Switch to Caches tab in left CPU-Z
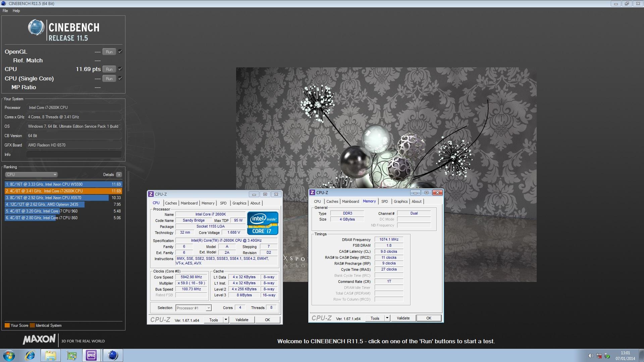644x362 pixels. tap(171, 203)
